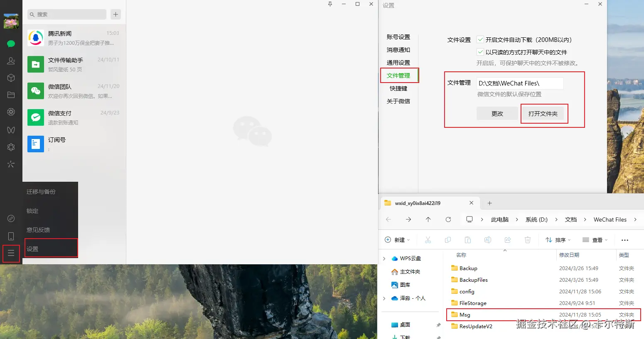
Task: Click 此电脑 in the address breadcrumb
Action: tap(499, 219)
